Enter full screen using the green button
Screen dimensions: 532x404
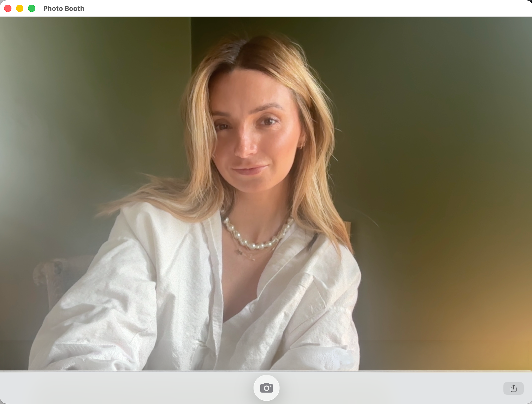pyautogui.click(x=32, y=8)
